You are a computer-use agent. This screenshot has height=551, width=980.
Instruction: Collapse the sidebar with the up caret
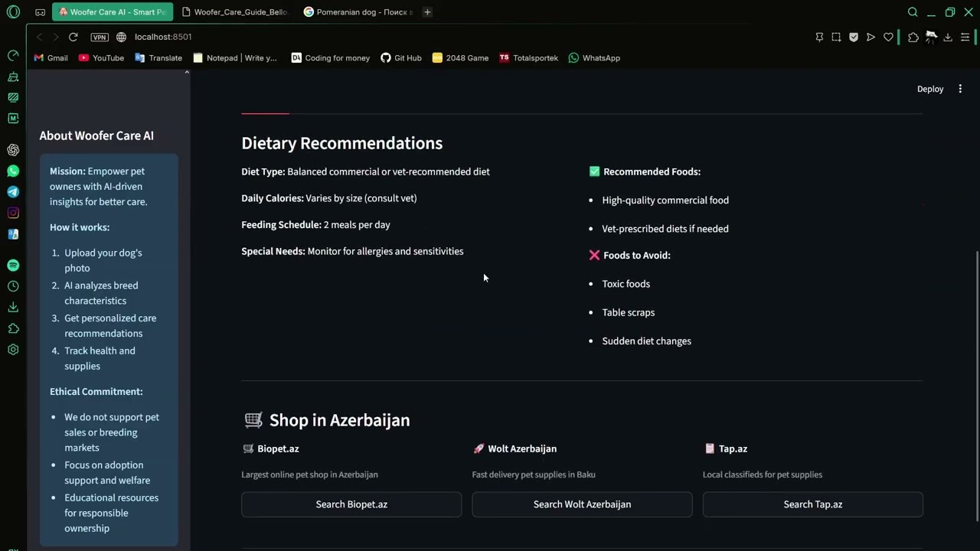pos(187,72)
